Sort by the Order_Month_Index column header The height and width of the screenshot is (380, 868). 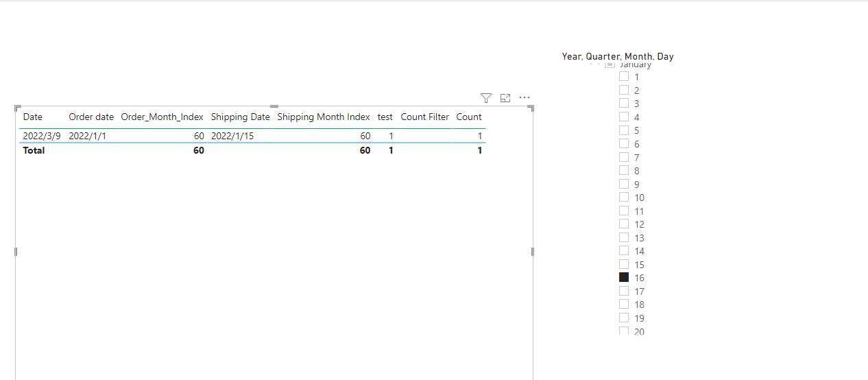[162, 117]
